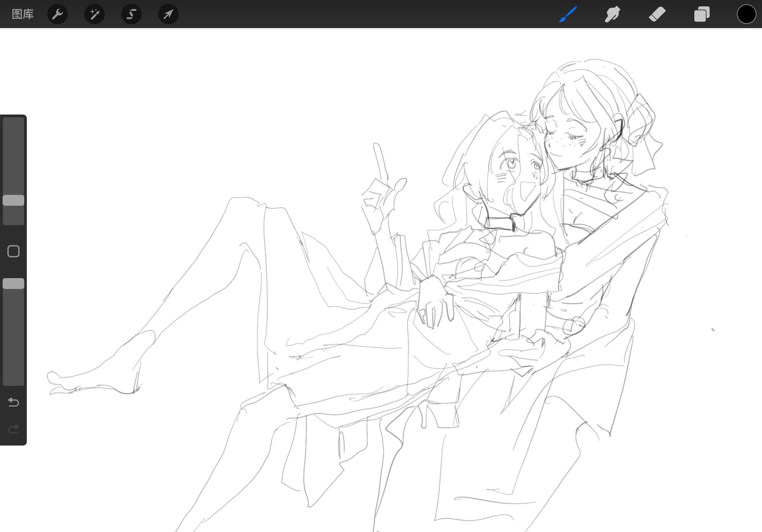Select the Eraser tool
This screenshot has width=762, height=532.
[657, 14]
